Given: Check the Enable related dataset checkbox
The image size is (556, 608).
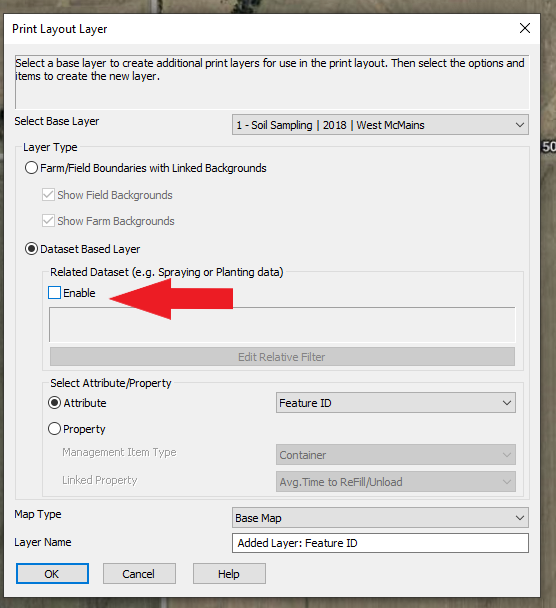Looking at the screenshot, I should click(54, 293).
